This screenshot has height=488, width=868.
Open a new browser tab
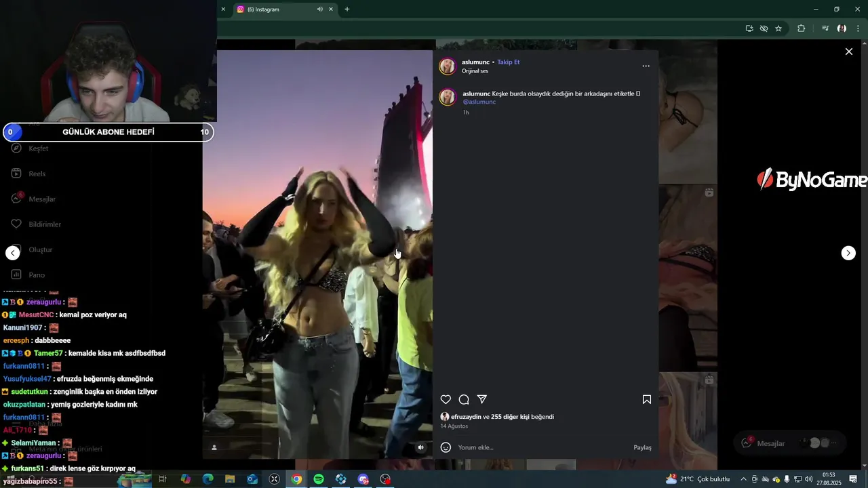tap(347, 9)
